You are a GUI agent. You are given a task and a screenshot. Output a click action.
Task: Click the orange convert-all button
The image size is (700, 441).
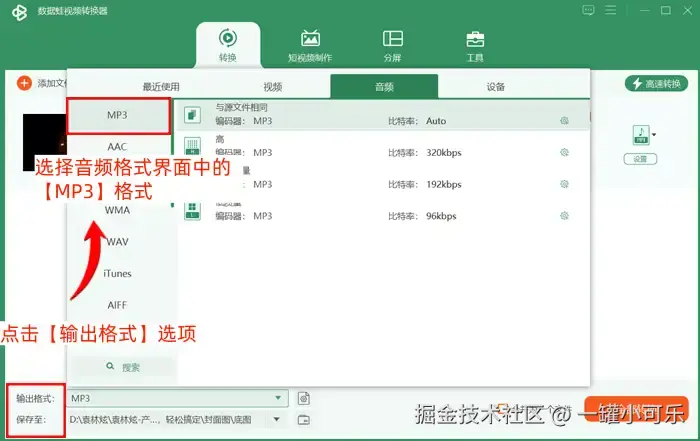click(636, 409)
